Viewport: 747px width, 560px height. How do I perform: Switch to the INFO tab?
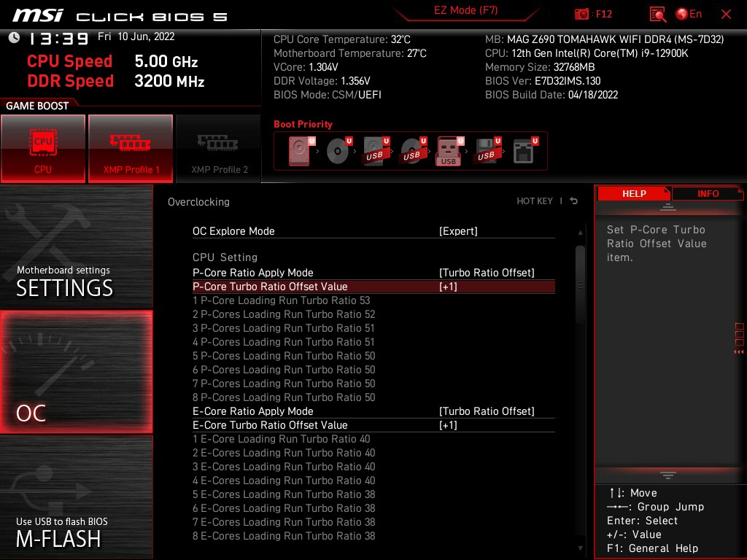click(708, 194)
